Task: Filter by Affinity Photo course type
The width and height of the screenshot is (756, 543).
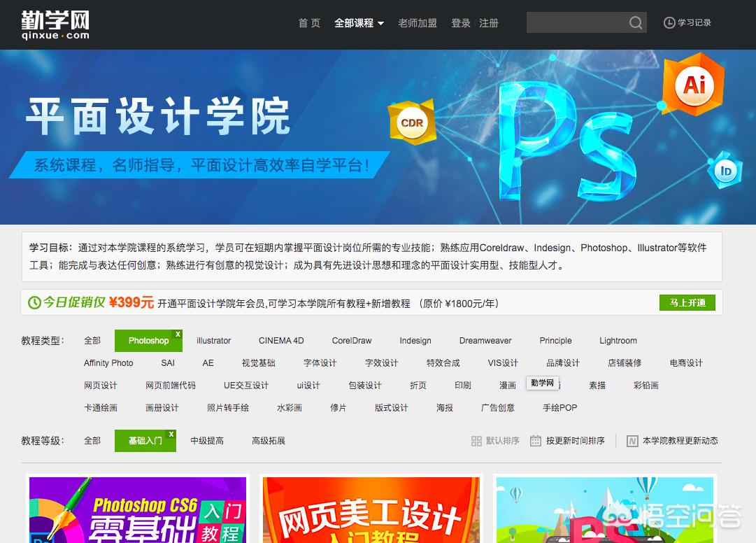Action: [108, 362]
